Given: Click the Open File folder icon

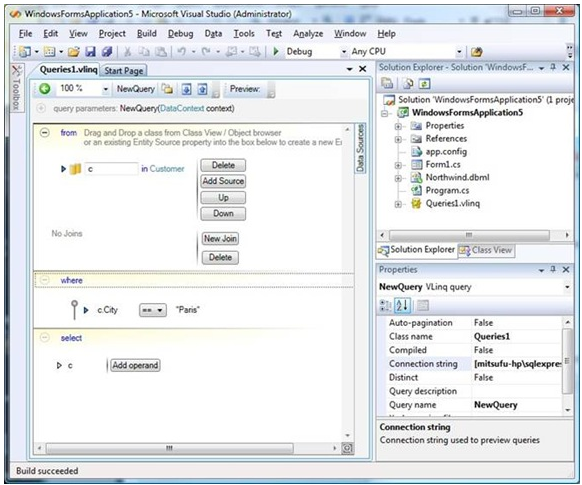Looking at the screenshot, I should point(74,52).
